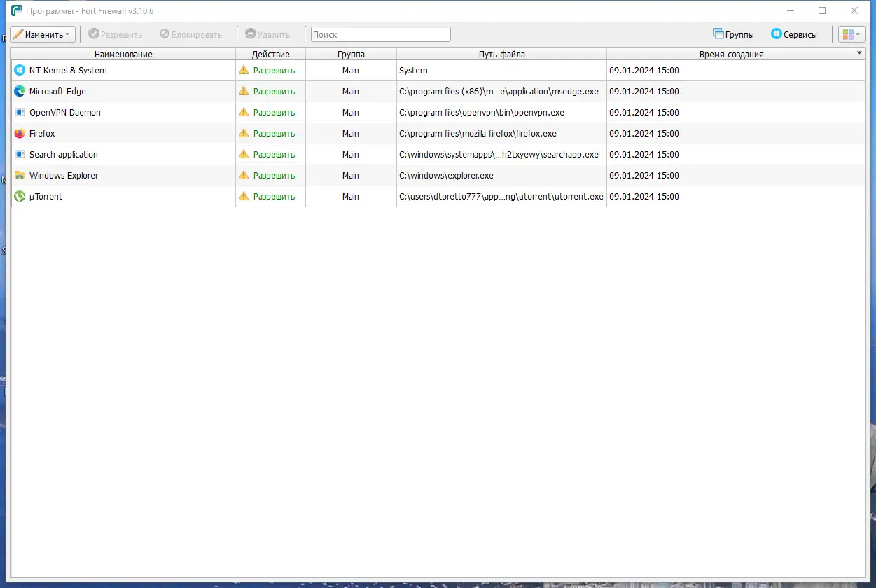Select the Search application name cell
The height and width of the screenshot is (588, 876).
[123, 155]
